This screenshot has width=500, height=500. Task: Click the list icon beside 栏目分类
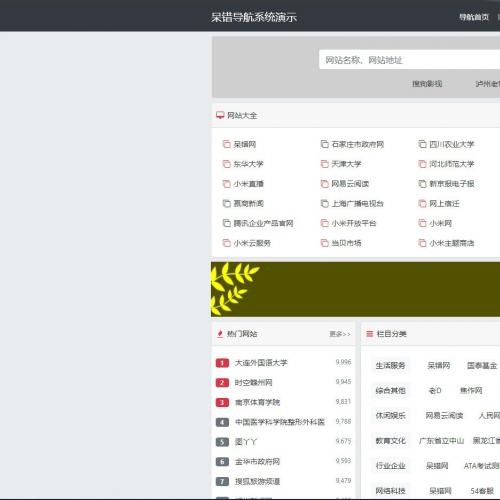[x=369, y=334]
